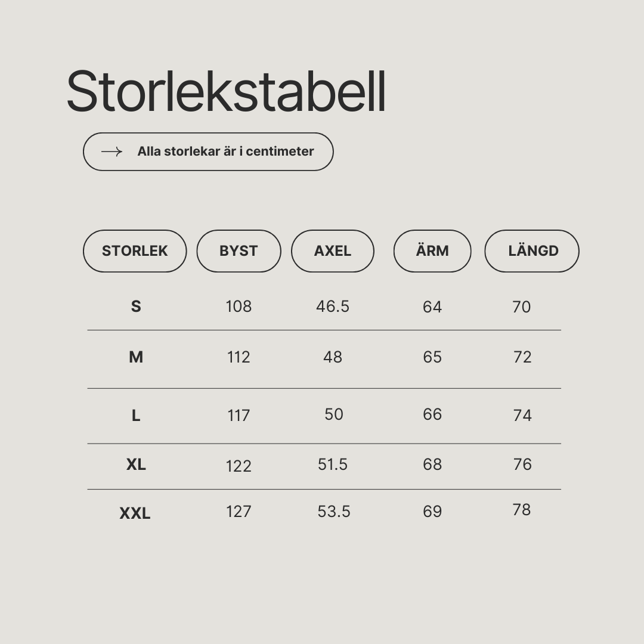Image resolution: width=644 pixels, height=644 pixels.
Task: Click the Storlekstabell title
Action: tap(227, 92)
